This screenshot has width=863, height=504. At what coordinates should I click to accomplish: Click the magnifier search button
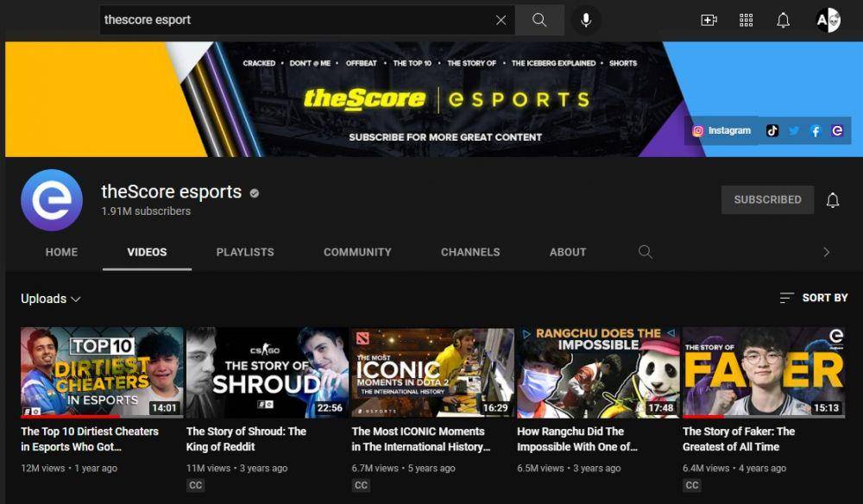(x=539, y=21)
